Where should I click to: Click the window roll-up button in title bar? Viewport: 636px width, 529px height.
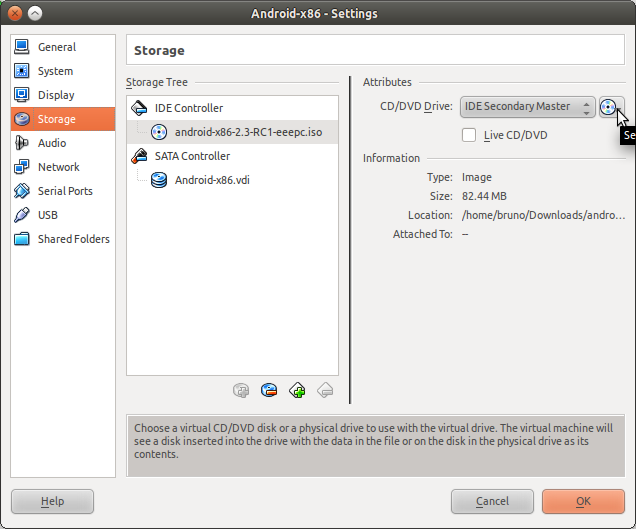tap(35, 13)
